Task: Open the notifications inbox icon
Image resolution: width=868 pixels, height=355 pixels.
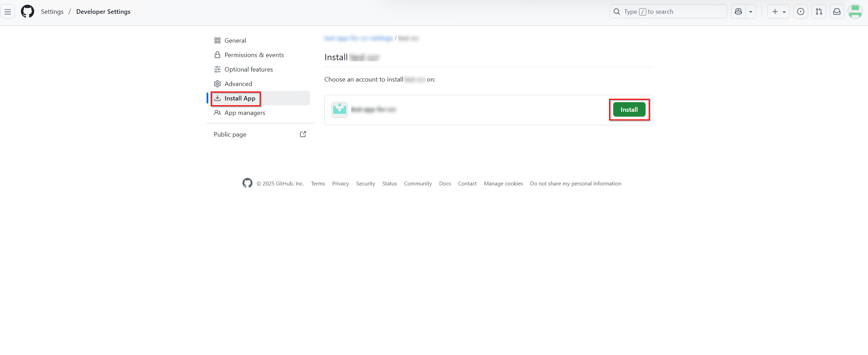Action: pos(837,12)
